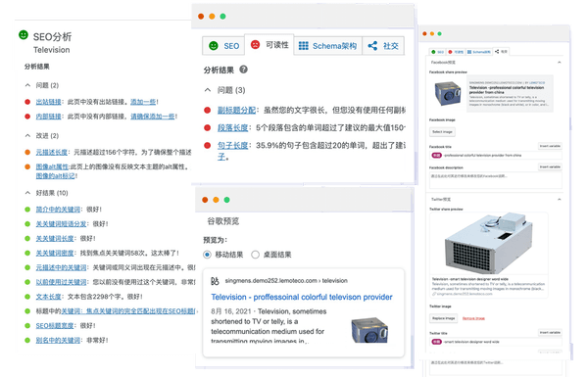Open the 句子长度 link
Screen dimensions: 588x377
click(x=233, y=145)
